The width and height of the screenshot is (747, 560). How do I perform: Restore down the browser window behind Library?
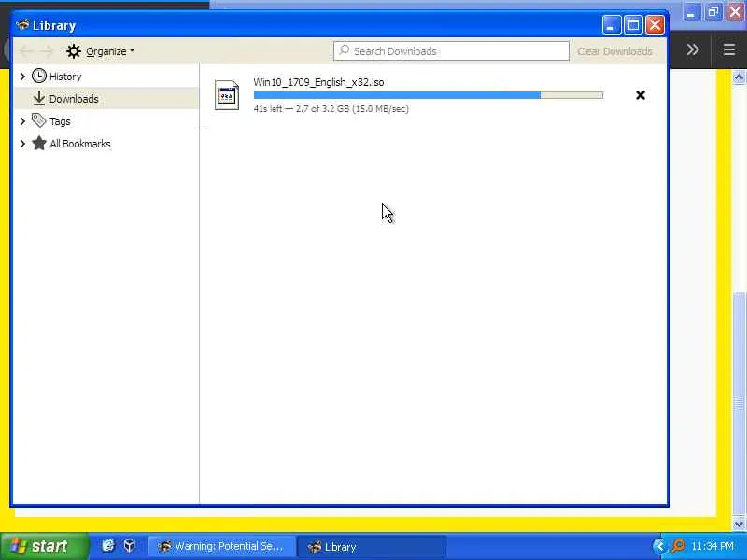[713, 11]
